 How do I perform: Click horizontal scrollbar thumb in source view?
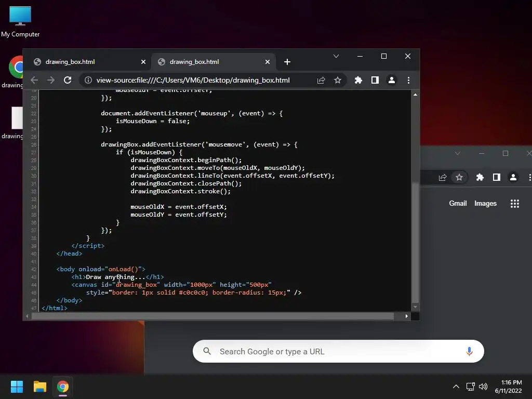click(212, 316)
